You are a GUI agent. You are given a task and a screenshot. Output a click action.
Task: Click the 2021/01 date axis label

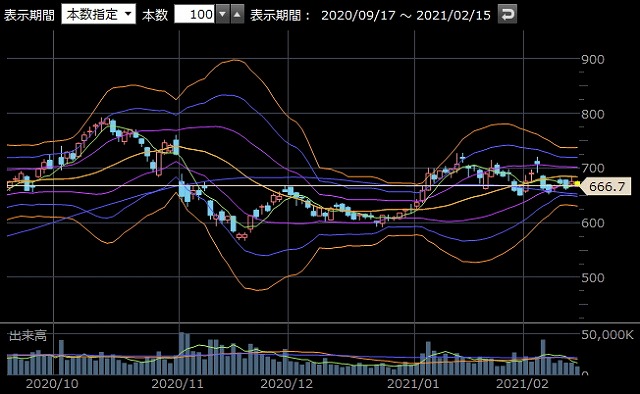tap(413, 384)
